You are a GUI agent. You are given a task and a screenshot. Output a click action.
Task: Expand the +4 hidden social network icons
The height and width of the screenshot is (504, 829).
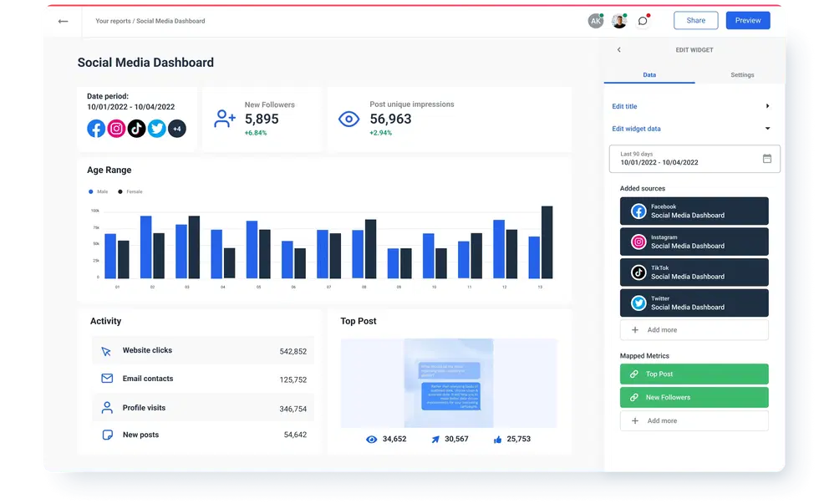(177, 128)
